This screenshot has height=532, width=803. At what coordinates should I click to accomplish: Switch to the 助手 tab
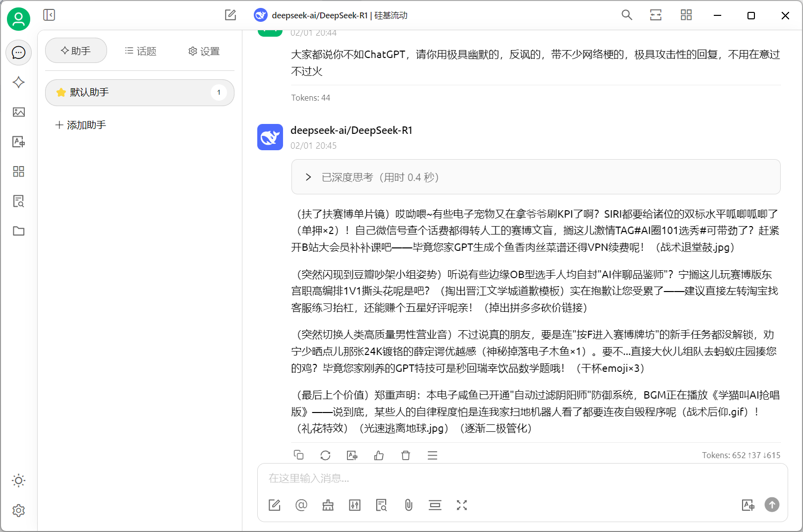click(76, 51)
